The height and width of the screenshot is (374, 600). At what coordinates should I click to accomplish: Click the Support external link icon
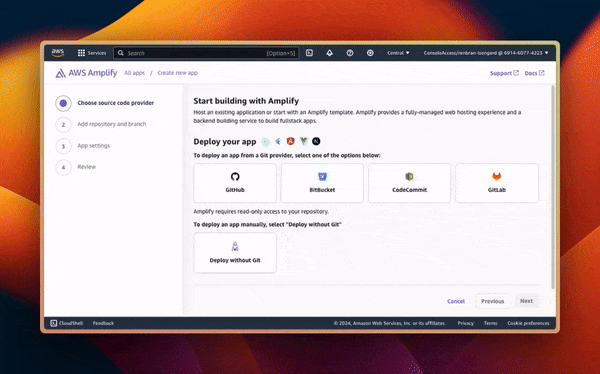coord(516,73)
